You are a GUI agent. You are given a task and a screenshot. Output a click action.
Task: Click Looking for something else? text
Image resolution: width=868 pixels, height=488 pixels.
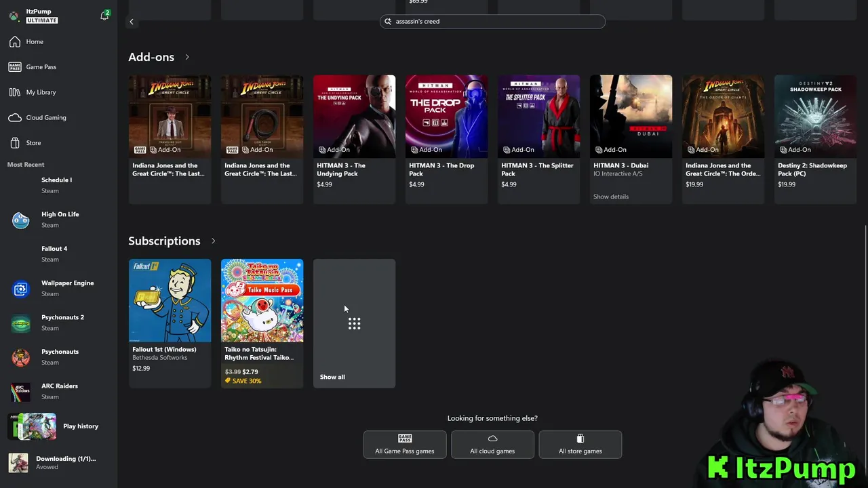tap(492, 418)
